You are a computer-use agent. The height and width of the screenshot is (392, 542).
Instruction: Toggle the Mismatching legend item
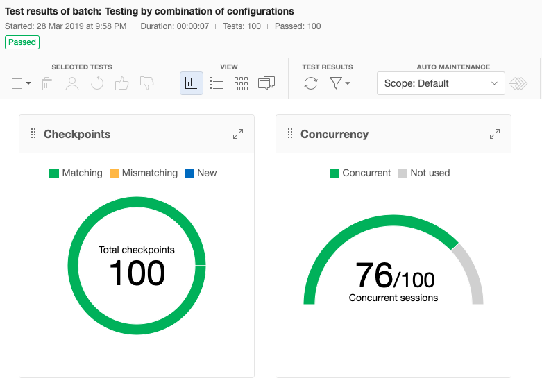point(144,173)
